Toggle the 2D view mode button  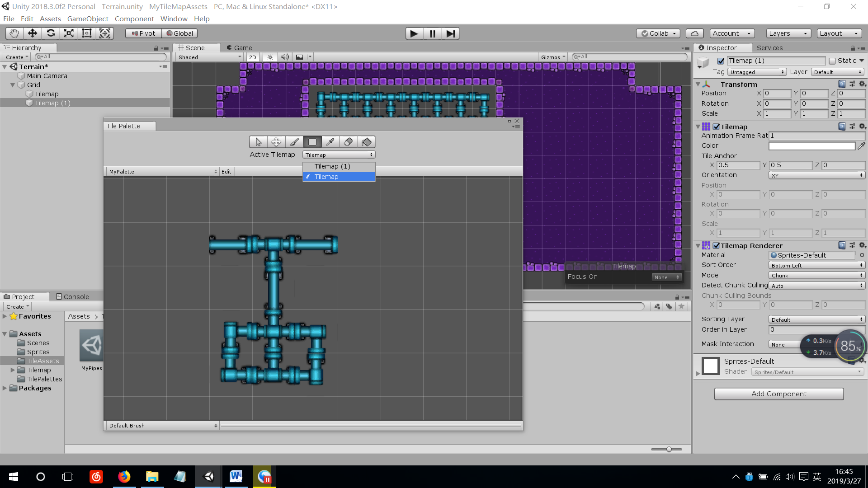coord(252,57)
